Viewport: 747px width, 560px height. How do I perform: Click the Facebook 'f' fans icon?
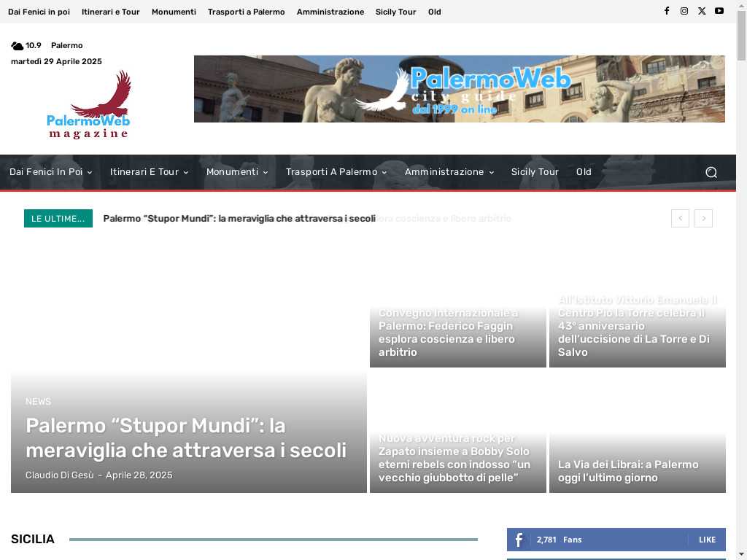(x=519, y=540)
